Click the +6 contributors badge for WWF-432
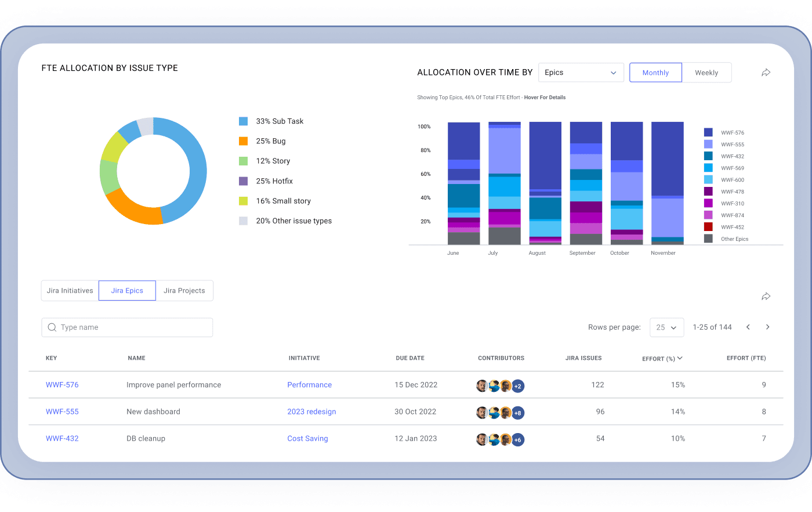The height and width of the screenshot is (512, 812). click(x=518, y=440)
